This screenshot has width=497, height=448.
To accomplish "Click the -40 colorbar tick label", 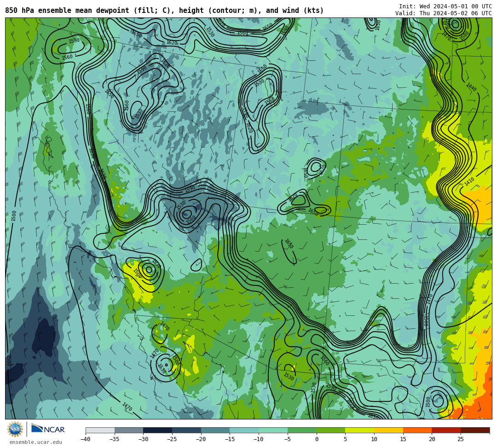I will 86,439.
